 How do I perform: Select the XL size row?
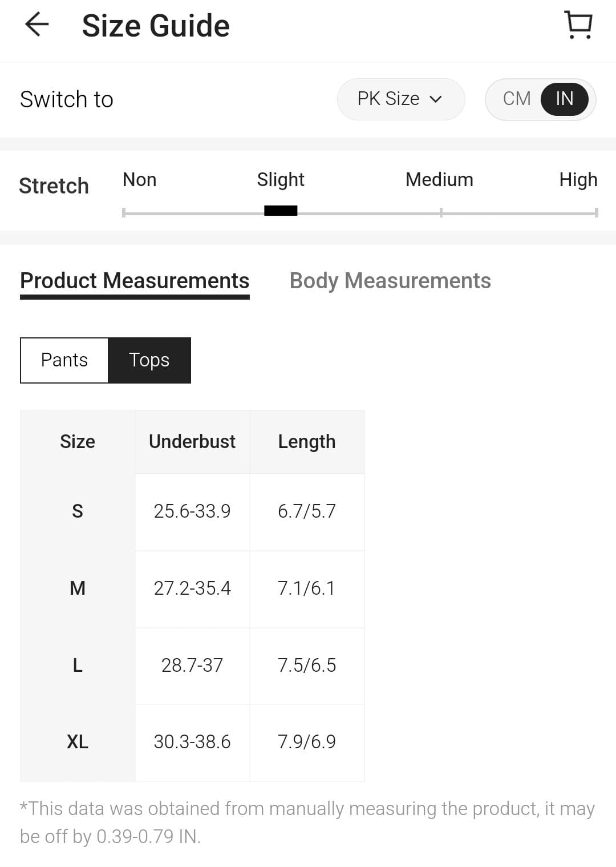(78, 742)
